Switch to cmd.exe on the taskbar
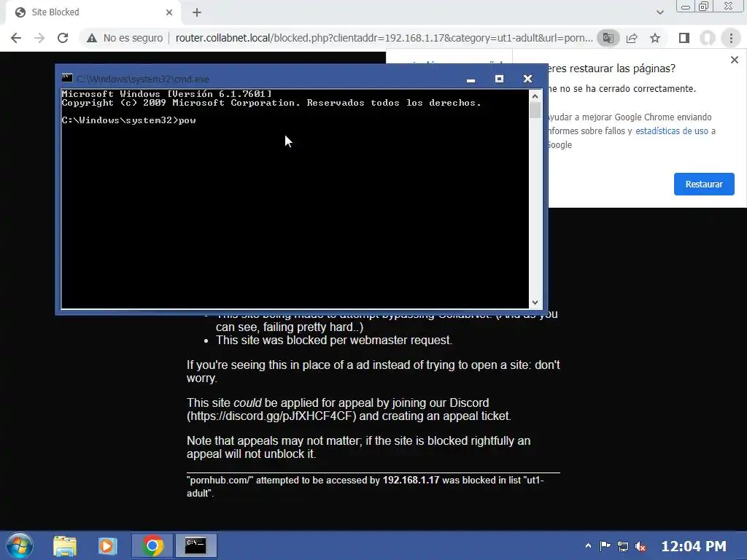 click(x=196, y=545)
